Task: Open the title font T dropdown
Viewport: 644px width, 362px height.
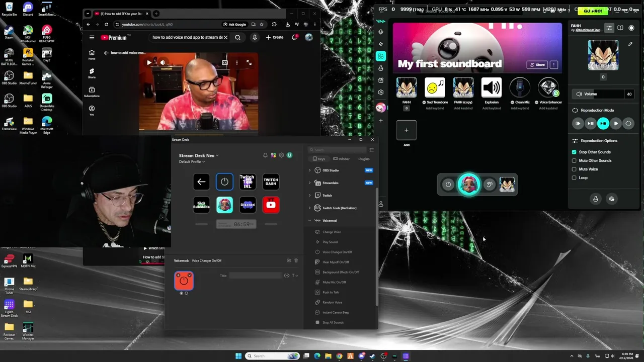Action: pos(295,276)
